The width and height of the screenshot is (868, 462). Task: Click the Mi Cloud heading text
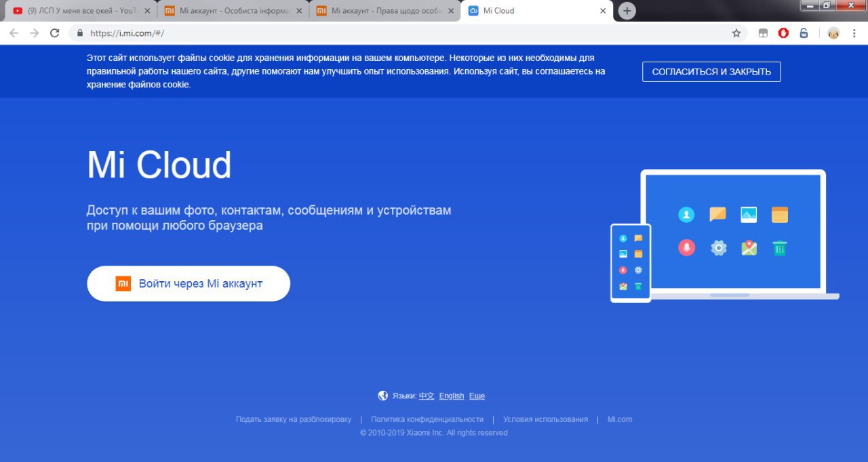pyautogui.click(x=159, y=165)
